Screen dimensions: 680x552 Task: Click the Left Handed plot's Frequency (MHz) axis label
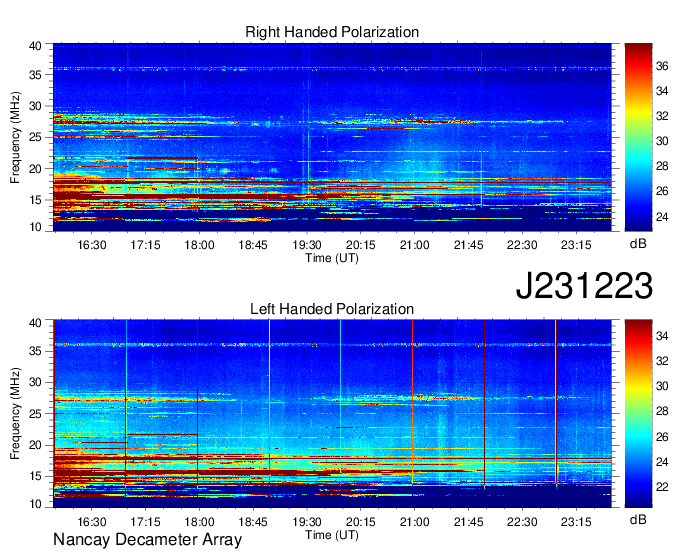pos(15,414)
